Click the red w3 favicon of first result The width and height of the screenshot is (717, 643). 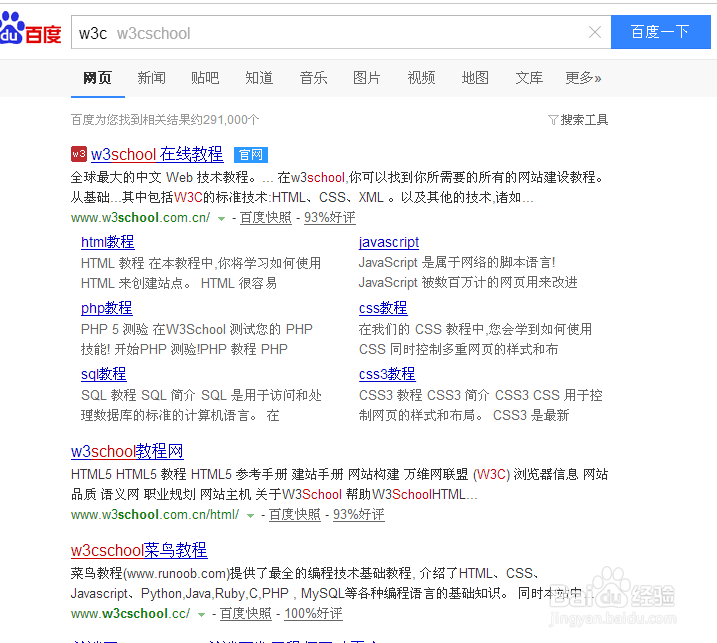click(x=79, y=154)
